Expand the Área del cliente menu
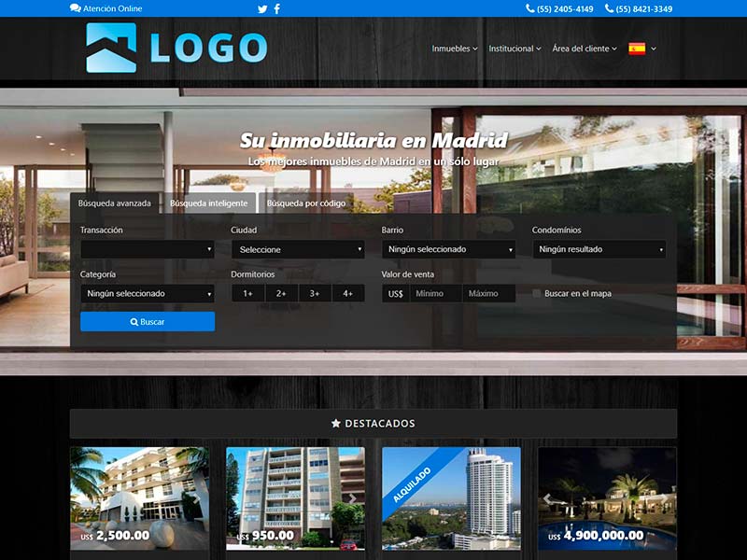Image resolution: width=747 pixels, height=560 pixels. coord(585,49)
